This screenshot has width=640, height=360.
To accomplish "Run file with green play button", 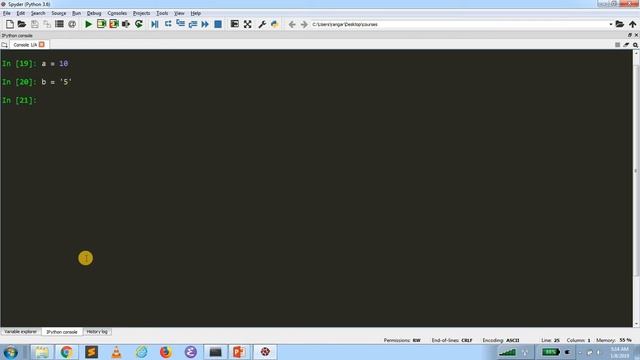I will [88, 24].
